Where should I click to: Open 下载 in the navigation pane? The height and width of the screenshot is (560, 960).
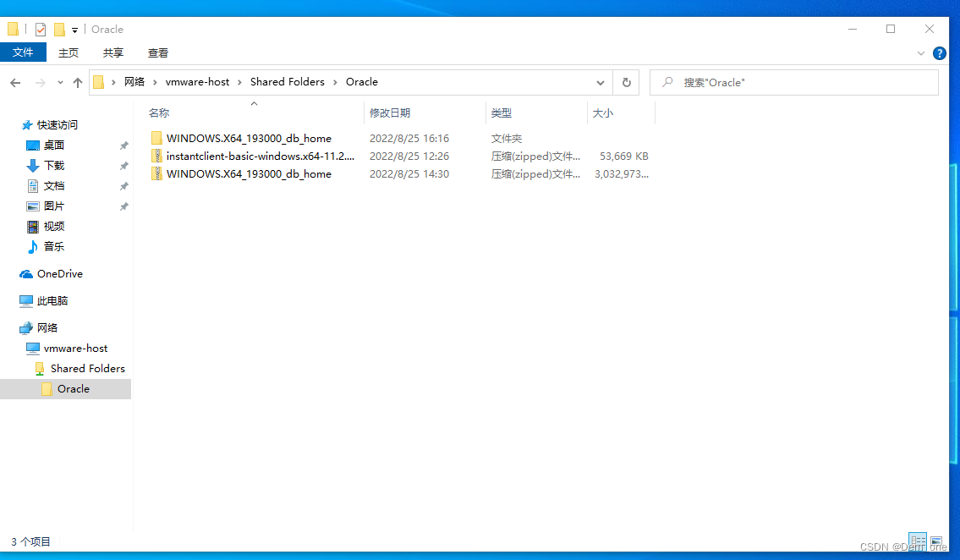tap(54, 165)
